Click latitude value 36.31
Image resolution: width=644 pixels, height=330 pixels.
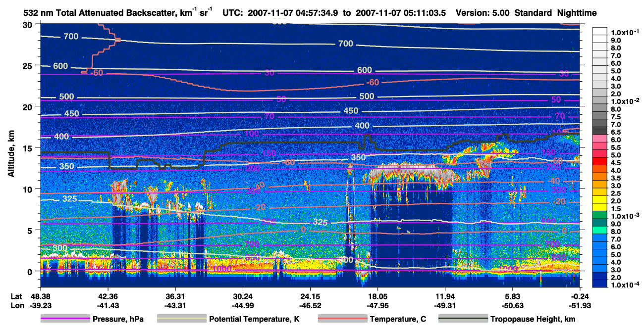pyautogui.click(x=175, y=296)
